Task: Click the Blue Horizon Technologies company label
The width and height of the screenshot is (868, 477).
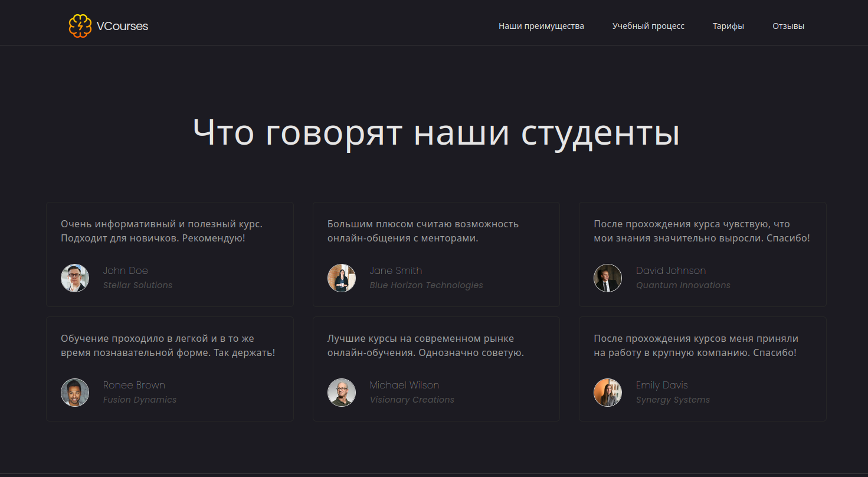Action: coord(426,285)
